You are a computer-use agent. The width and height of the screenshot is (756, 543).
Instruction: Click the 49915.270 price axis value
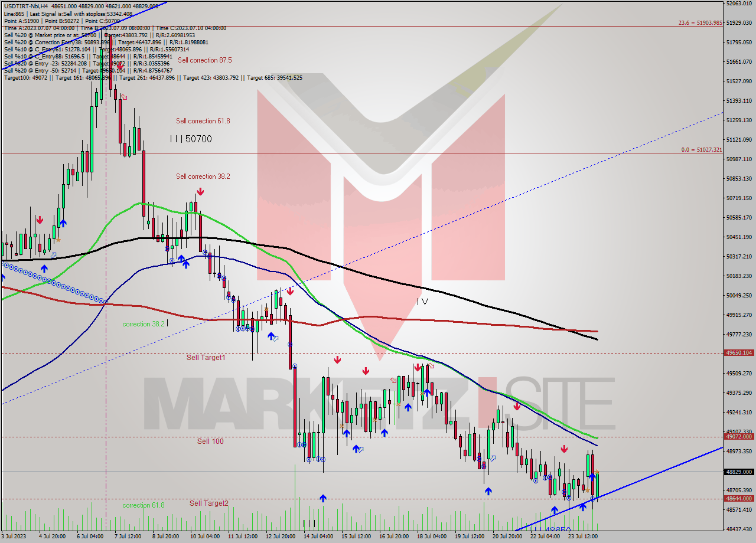739,315
